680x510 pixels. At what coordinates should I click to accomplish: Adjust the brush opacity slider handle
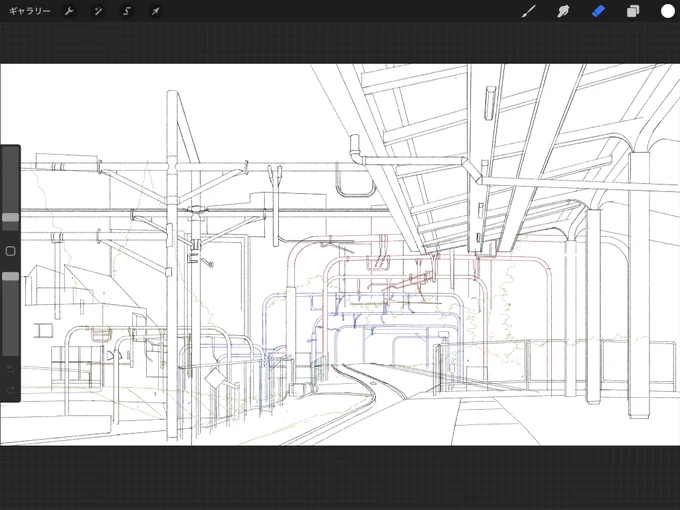coord(10,276)
